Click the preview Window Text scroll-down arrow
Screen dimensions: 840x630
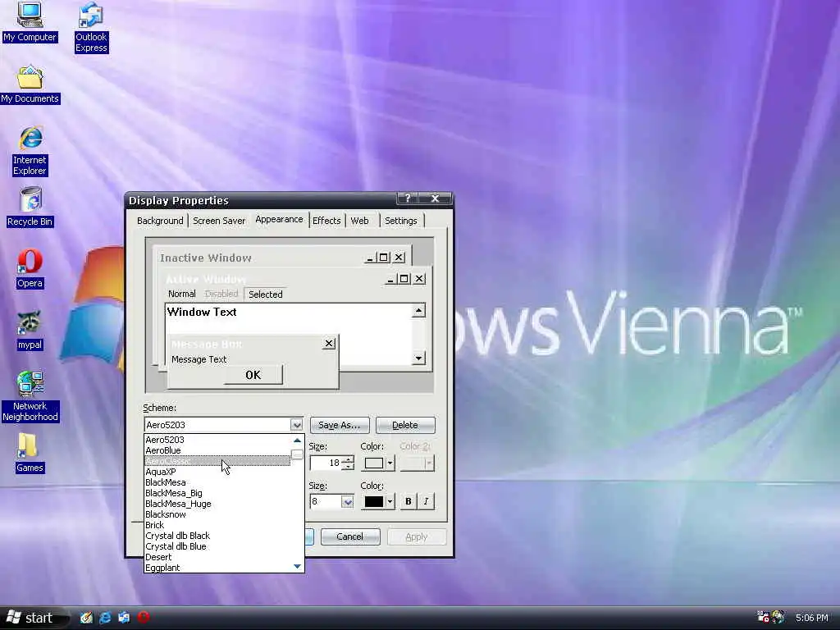pyautogui.click(x=418, y=358)
